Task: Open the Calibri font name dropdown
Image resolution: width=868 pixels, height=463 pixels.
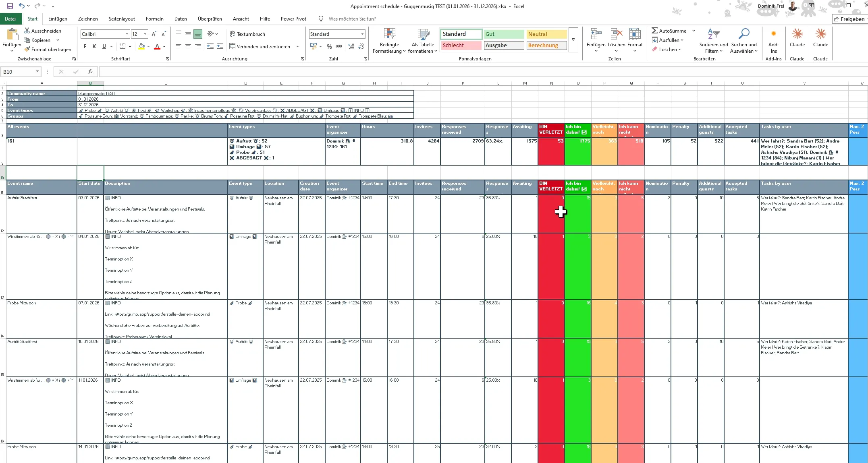Action: coord(127,34)
